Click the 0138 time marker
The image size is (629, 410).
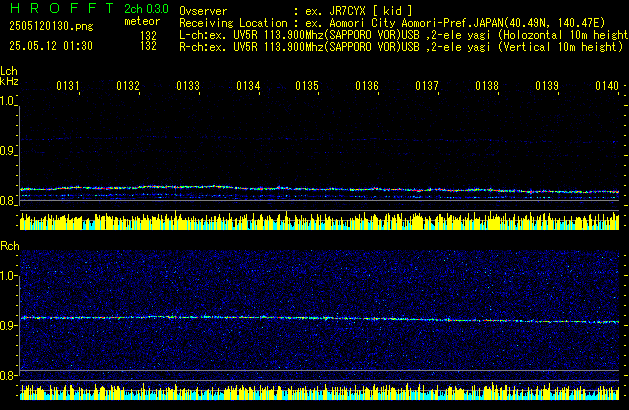(x=487, y=86)
